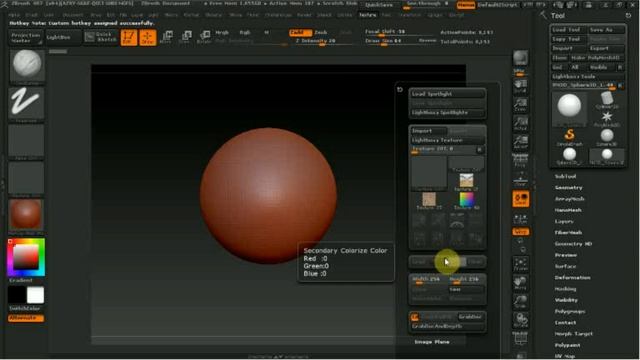The width and height of the screenshot is (640, 360).
Task: Open the current brush thumbnail selector
Action: pos(27,66)
